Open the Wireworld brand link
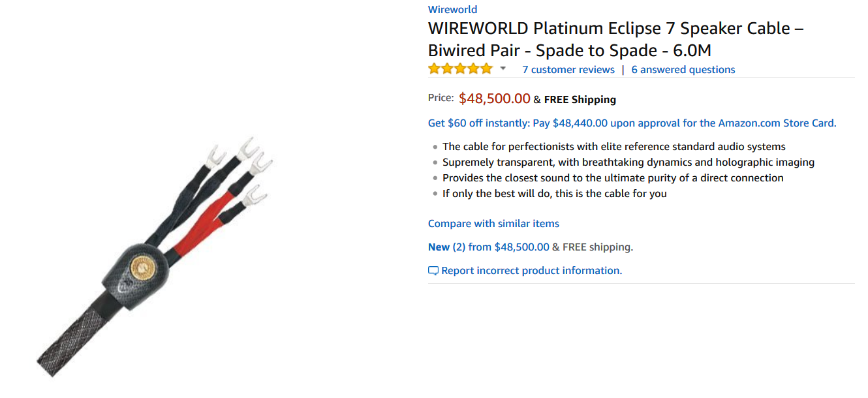The image size is (868, 398). 452,9
